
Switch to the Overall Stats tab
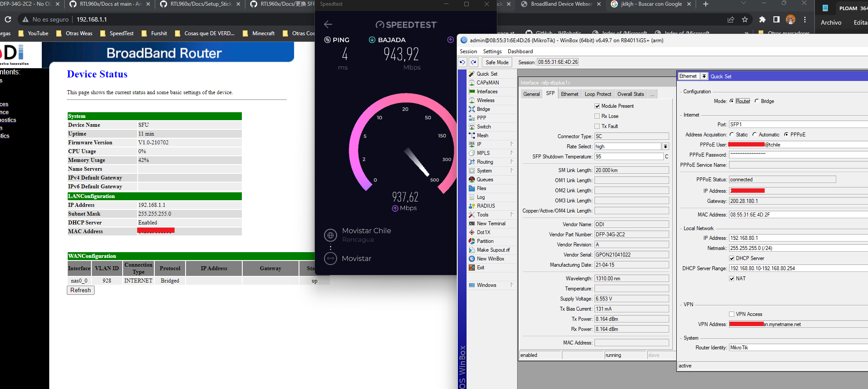tap(631, 94)
